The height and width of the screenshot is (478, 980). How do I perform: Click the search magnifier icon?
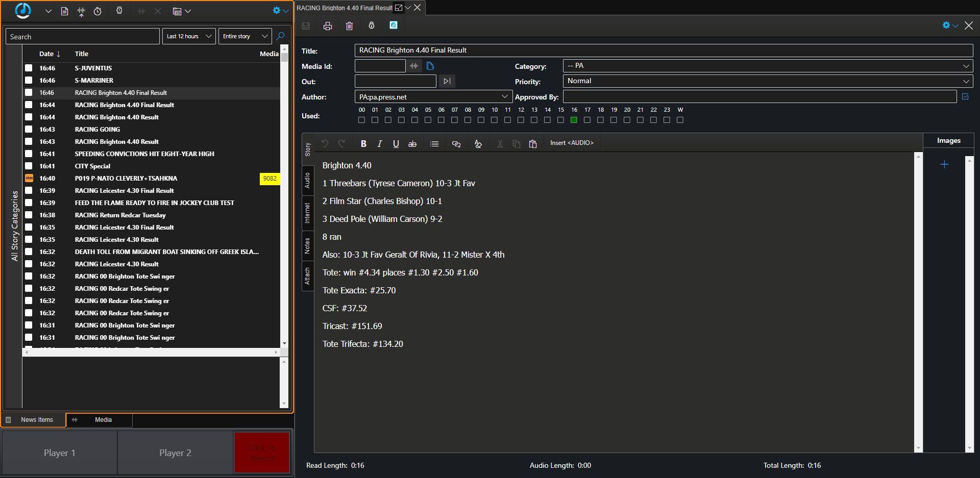(280, 36)
